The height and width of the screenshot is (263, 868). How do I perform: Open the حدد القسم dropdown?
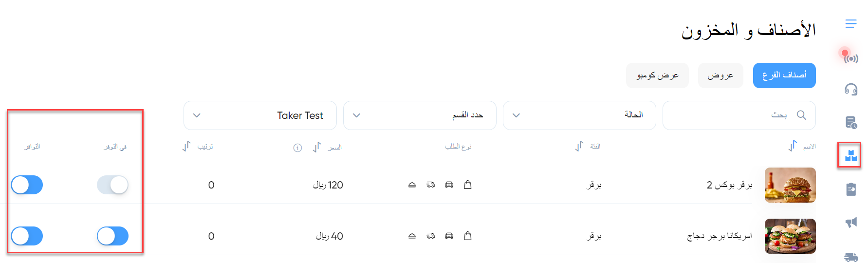click(420, 115)
